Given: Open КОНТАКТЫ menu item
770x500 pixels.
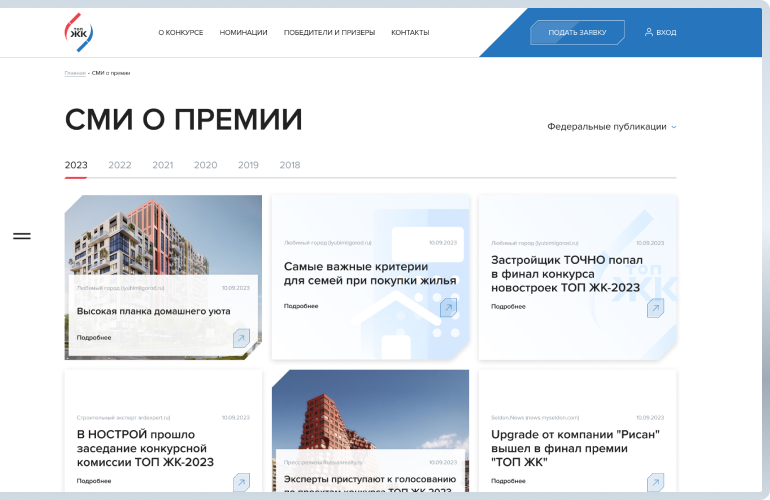Looking at the screenshot, I should (410, 33).
